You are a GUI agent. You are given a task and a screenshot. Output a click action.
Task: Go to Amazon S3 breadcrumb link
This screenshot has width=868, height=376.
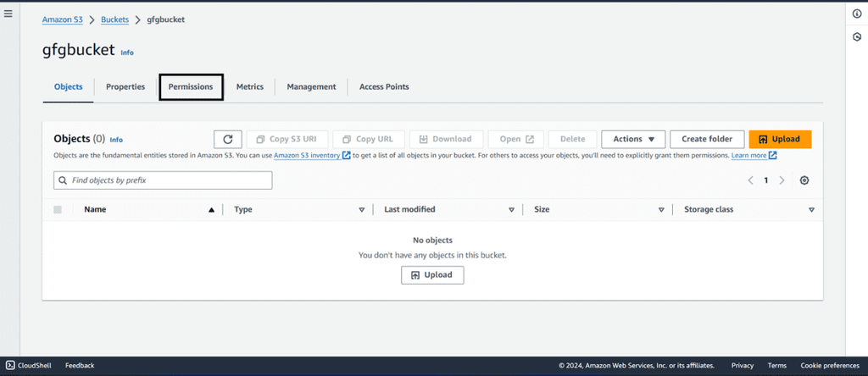click(x=63, y=19)
